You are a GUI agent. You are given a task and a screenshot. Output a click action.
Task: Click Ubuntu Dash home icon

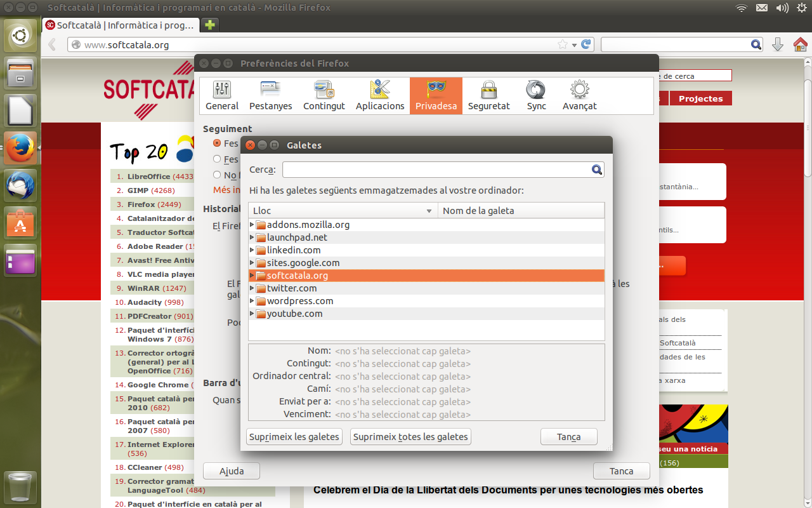point(21,36)
